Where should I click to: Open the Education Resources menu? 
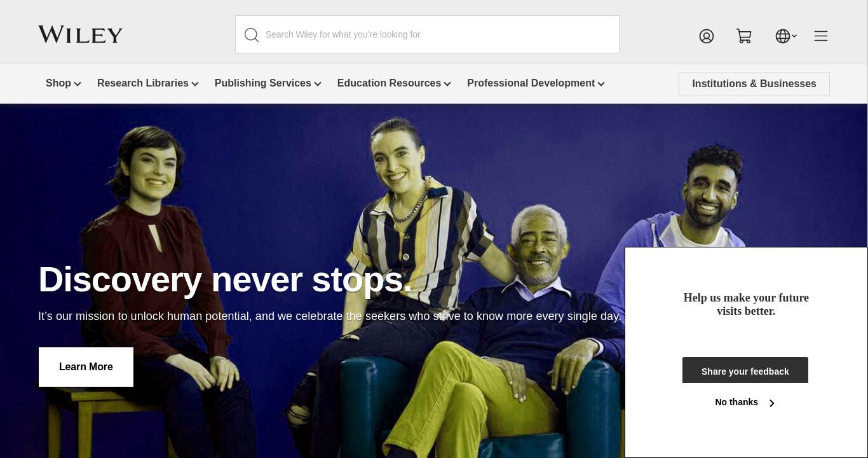click(x=389, y=83)
